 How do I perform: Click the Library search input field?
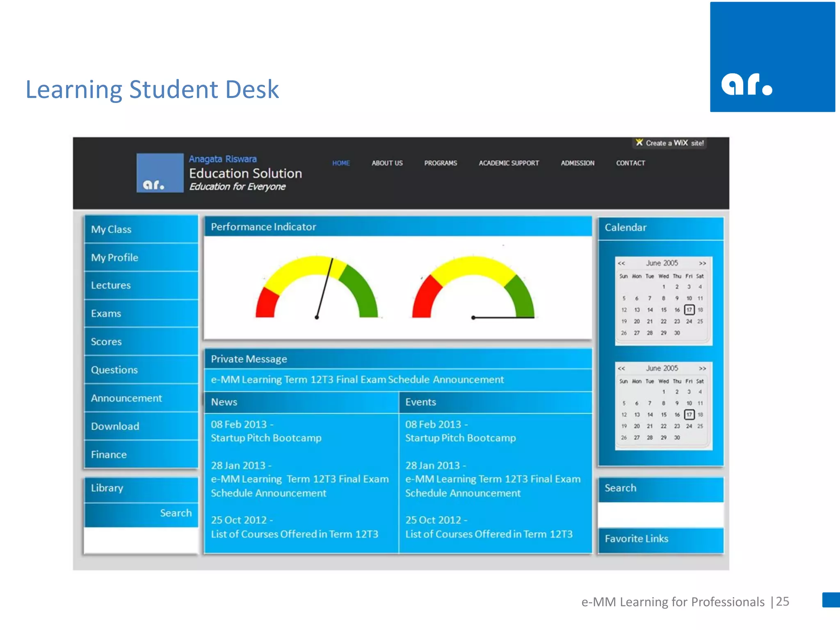141,541
